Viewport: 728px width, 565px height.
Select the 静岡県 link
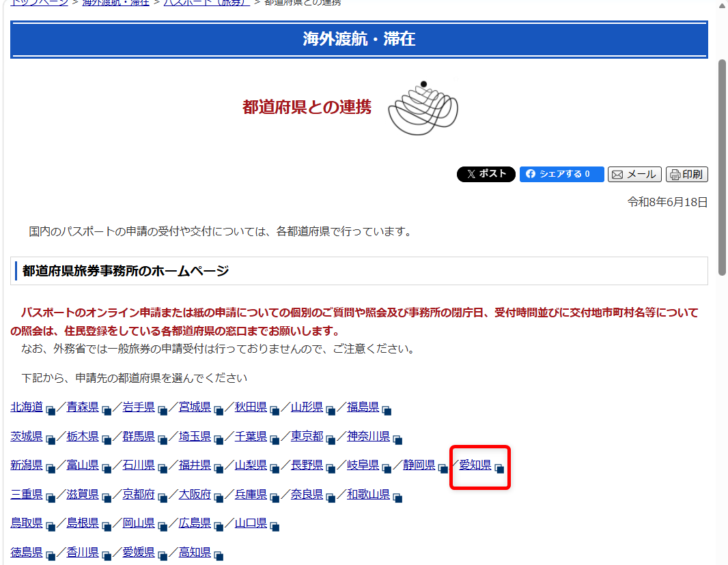pyautogui.click(x=419, y=465)
